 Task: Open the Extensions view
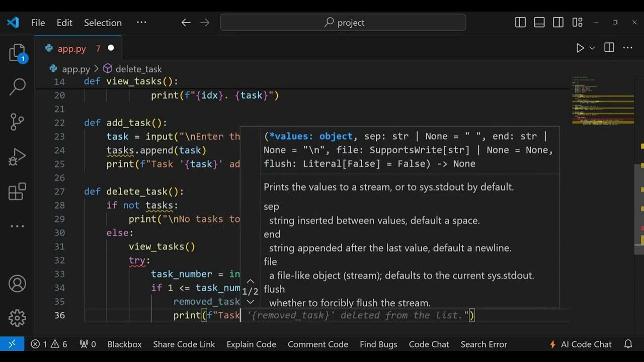(17, 192)
